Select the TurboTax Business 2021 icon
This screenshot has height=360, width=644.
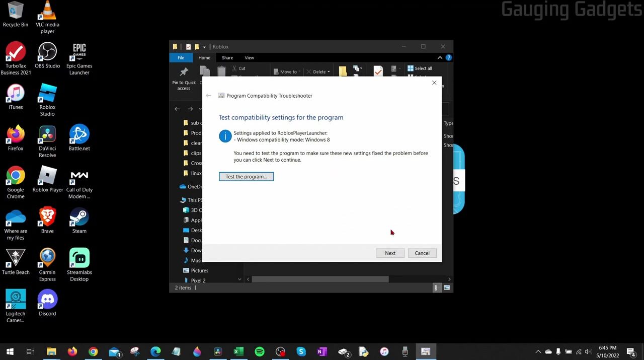tap(16, 59)
